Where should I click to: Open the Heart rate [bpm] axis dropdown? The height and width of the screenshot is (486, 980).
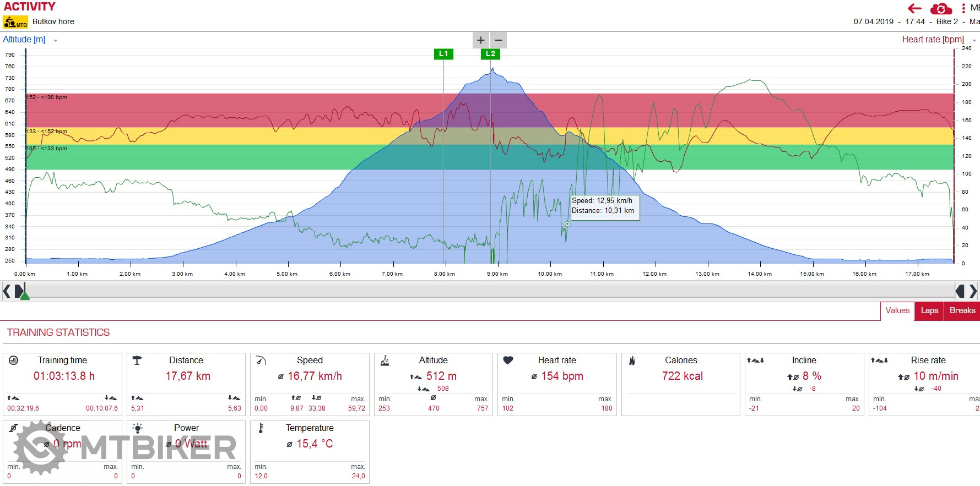tap(973, 40)
